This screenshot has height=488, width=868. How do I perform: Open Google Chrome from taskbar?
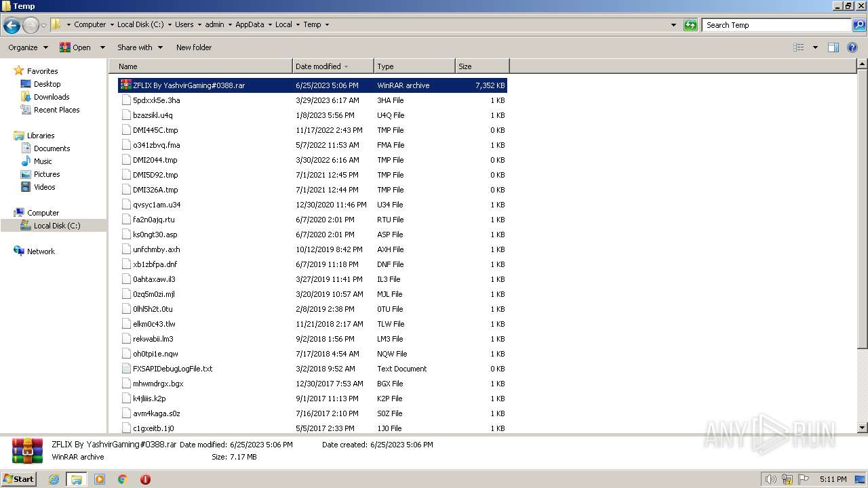(123, 479)
